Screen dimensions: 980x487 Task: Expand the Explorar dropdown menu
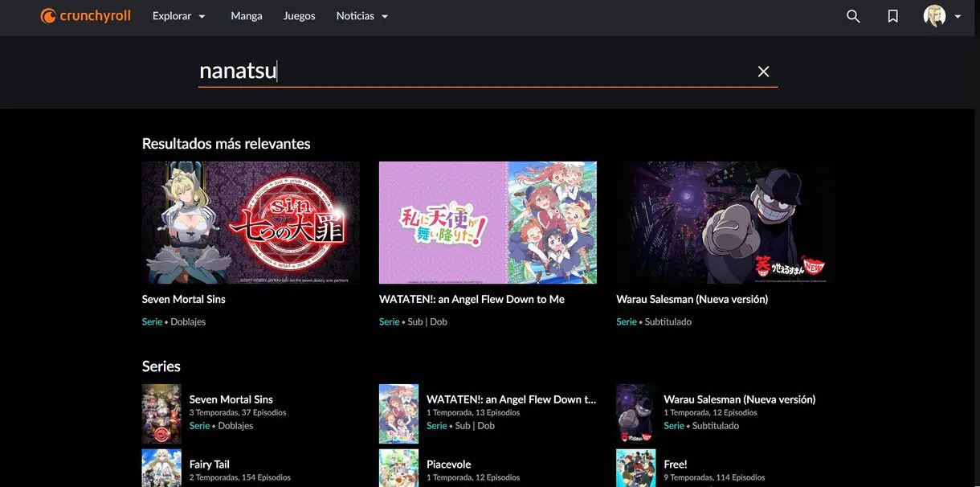pyautogui.click(x=179, y=16)
